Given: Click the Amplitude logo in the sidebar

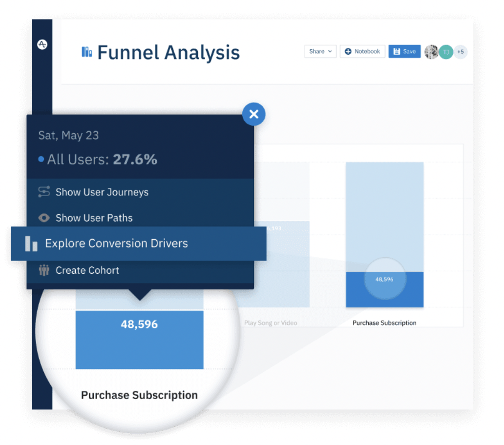Looking at the screenshot, I should [42, 44].
